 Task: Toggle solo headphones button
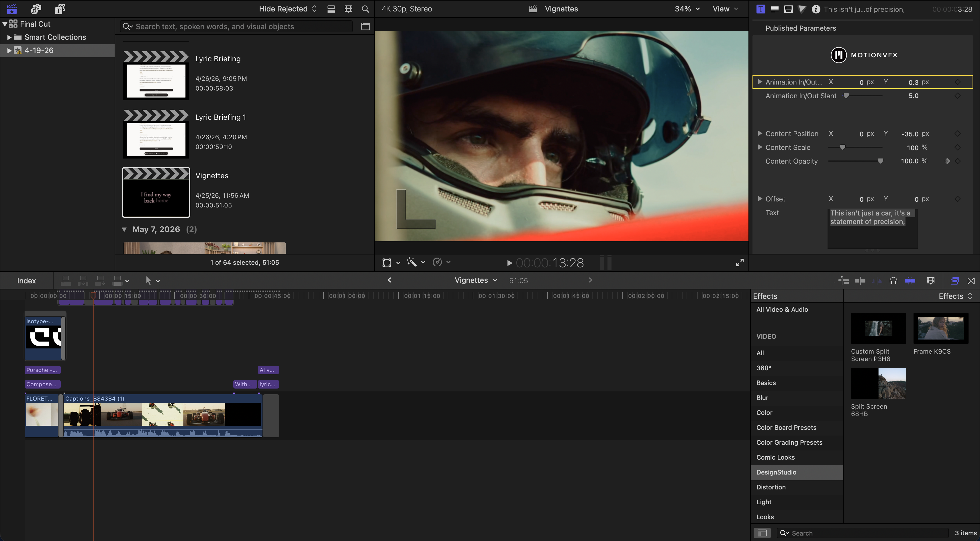point(893,281)
